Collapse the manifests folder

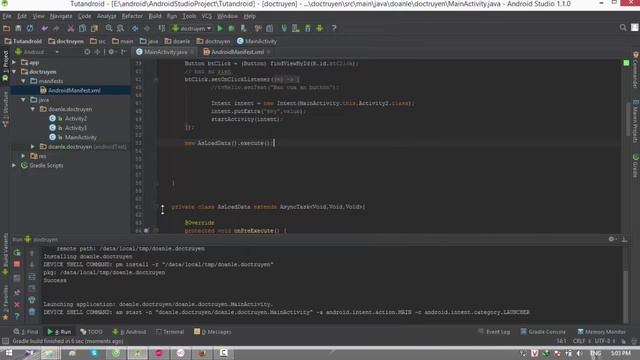23,81
